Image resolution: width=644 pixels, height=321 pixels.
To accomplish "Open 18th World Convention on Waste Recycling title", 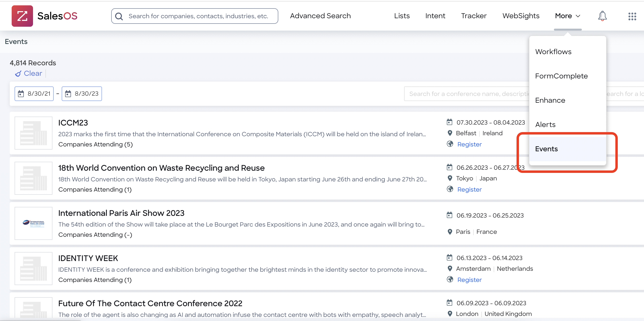I will point(161,168).
